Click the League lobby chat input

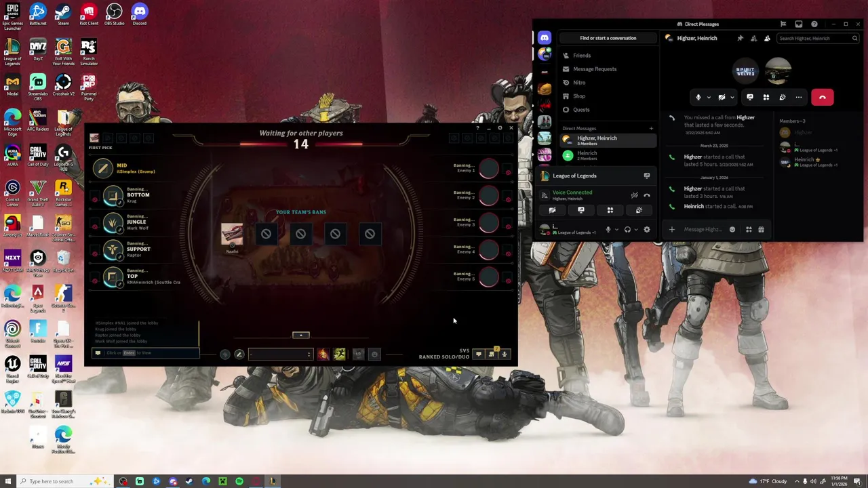145,353
